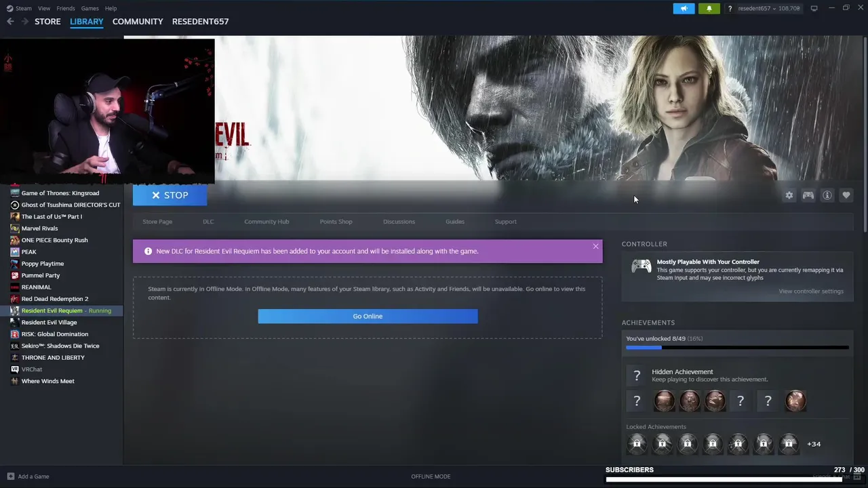The width and height of the screenshot is (868, 488).
Task: Show game info circle icon
Action: pyautogui.click(x=827, y=195)
